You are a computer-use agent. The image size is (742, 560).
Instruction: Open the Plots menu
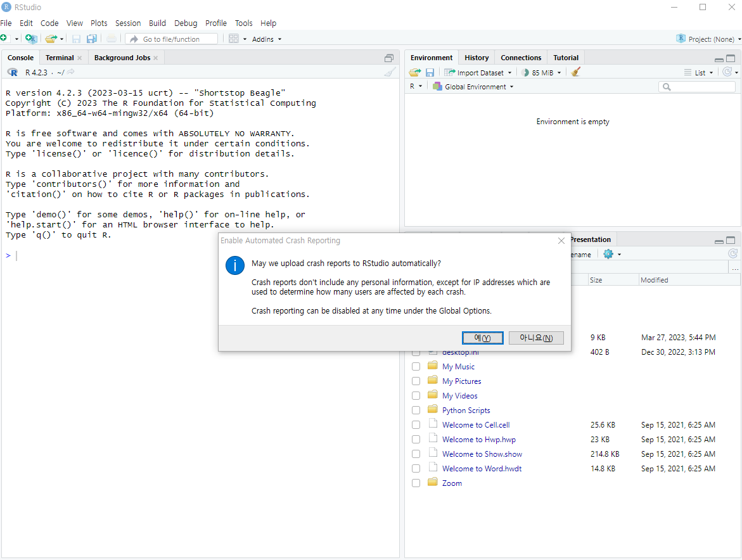click(99, 23)
